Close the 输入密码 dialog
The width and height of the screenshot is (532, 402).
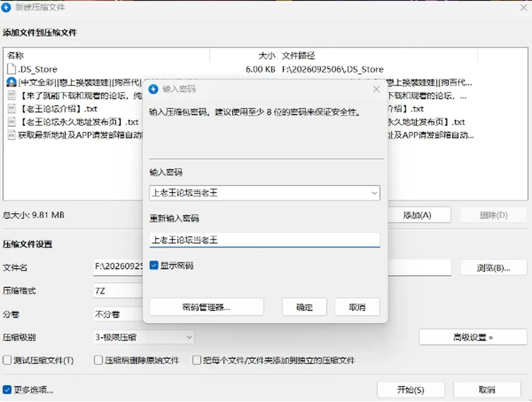pyautogui.click(x=376, y=89)
